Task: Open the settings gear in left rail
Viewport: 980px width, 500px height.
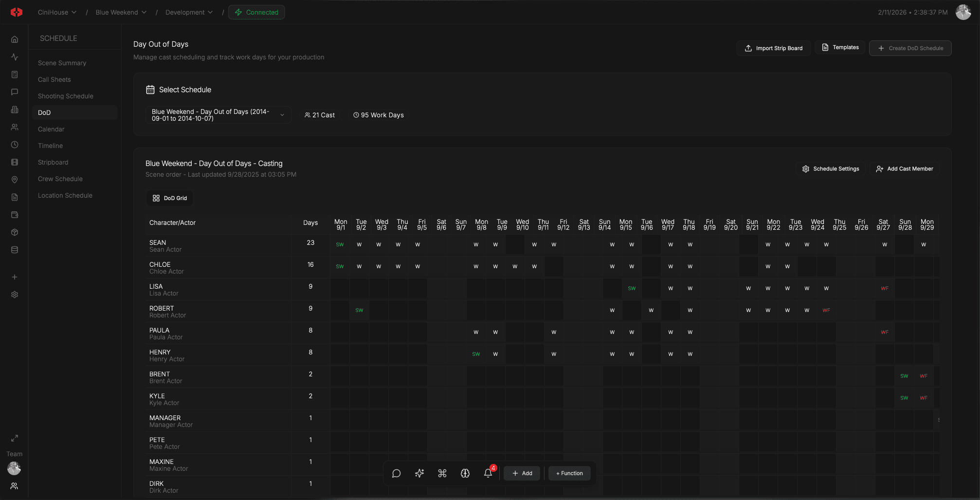Action: pyautogui.click(x=15, y=295)
